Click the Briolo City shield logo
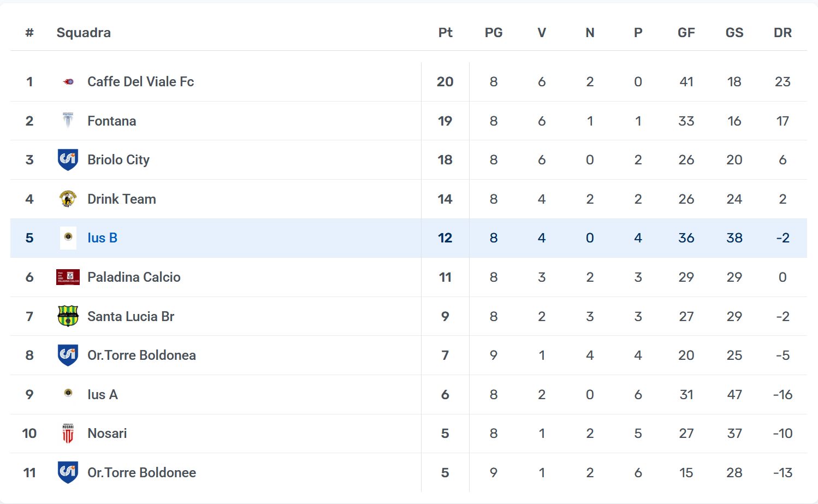Screen dimensions: 818x504 point(68,159)
